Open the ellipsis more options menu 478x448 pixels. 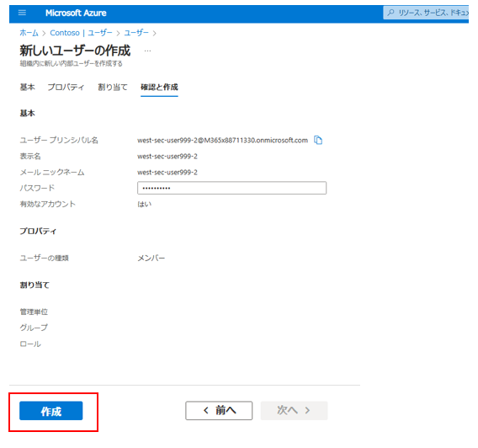tap(147, 51)
